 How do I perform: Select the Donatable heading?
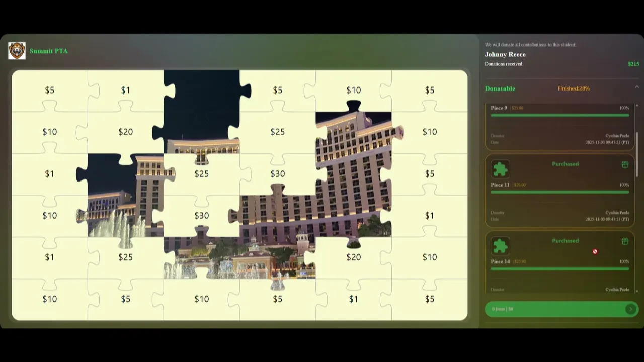coord(500,88)
